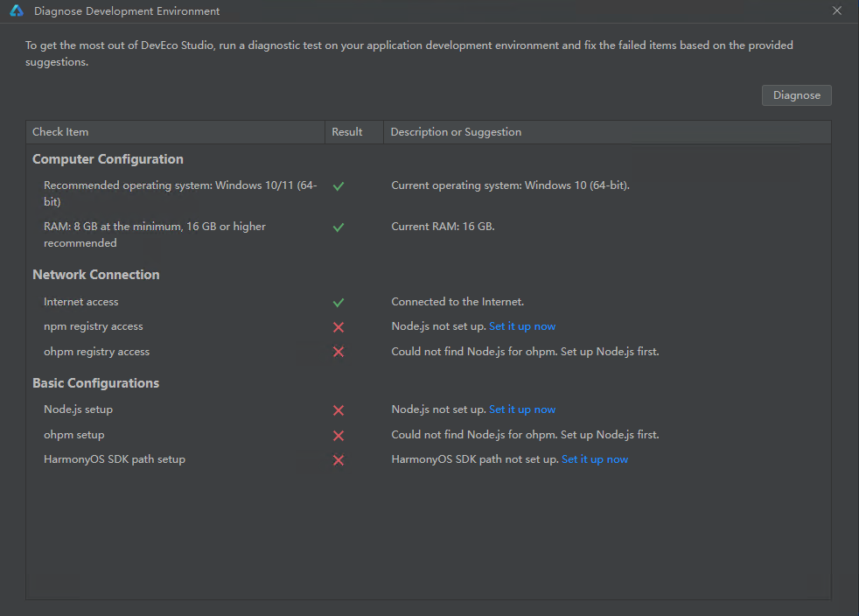
Task: Click the red X for ohpm registry access
Action: tap(339, 352)
